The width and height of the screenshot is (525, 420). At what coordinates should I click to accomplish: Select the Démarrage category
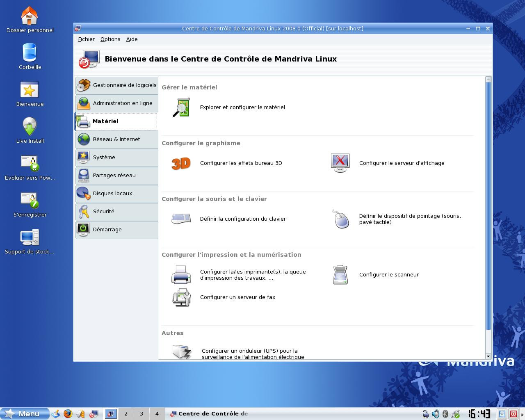107,229
